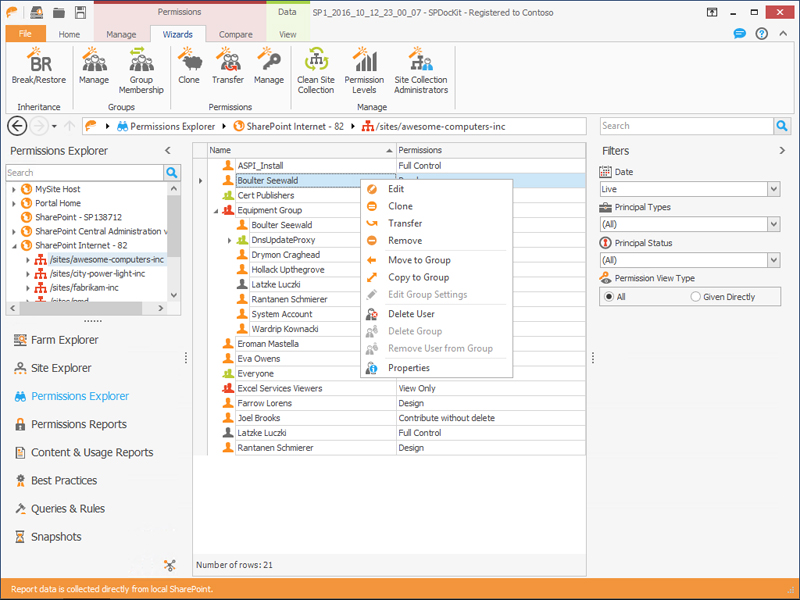Open the help question mark icon
This screenshot has height=600, width=800.
(761, 34)
